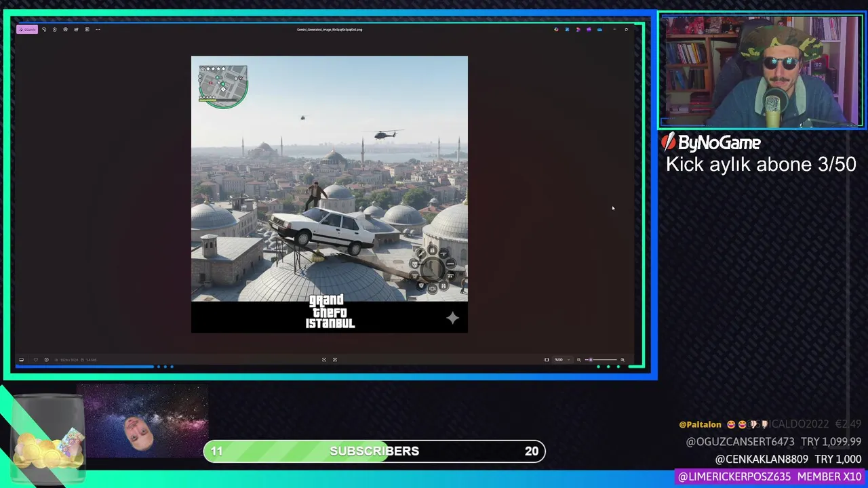Click the ByNoGame logo
Screen dimensions: 868x488
[x=711, y=142]
